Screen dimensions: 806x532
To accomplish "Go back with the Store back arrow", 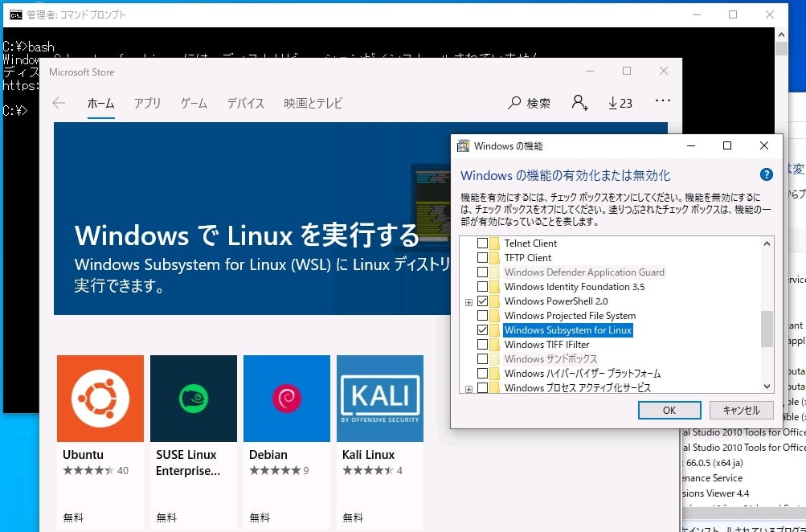I will coord(59,103).
